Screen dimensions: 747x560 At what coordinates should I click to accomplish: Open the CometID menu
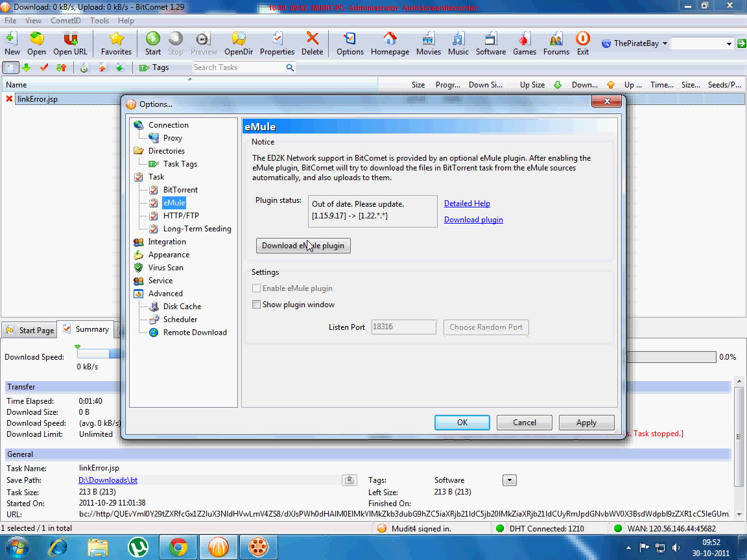click(65, 21)
